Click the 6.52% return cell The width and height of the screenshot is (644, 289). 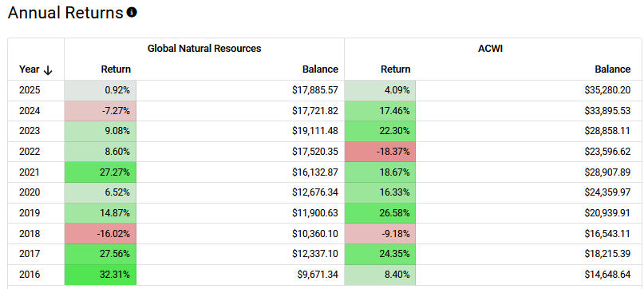tap(101, 192)
